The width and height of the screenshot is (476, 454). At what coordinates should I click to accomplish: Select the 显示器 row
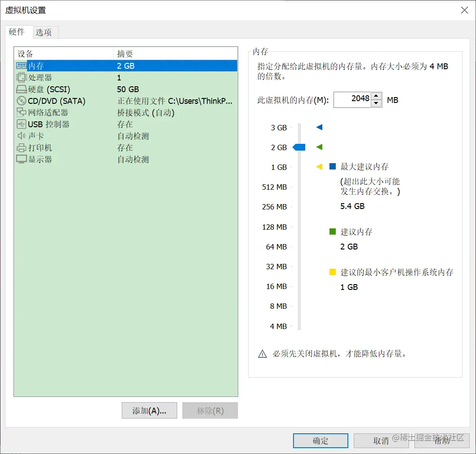click(x=126, y=159)
